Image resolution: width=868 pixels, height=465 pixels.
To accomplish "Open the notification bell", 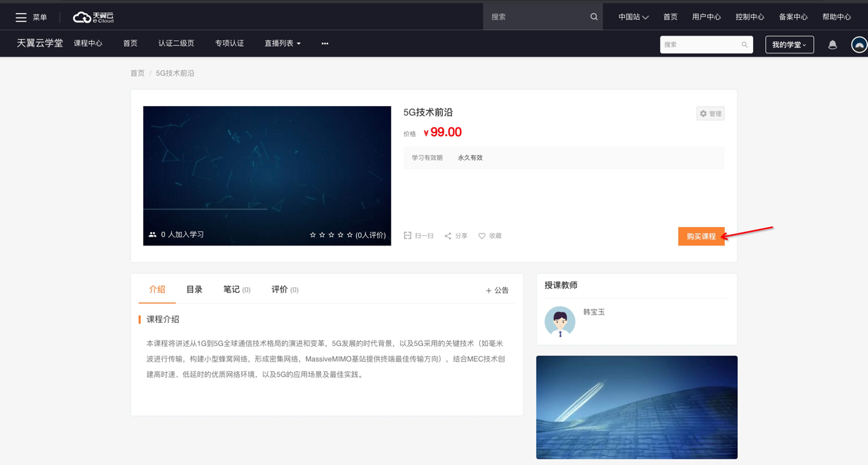I will pos(832,44).
